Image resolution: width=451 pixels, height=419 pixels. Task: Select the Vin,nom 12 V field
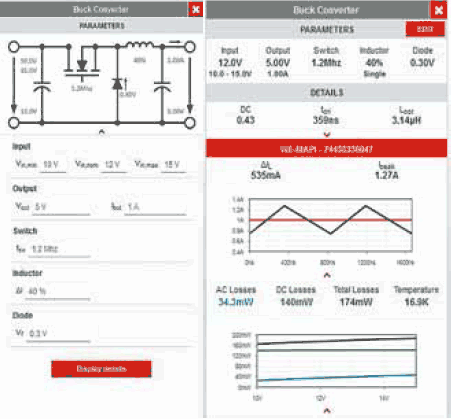pos(114,165)
